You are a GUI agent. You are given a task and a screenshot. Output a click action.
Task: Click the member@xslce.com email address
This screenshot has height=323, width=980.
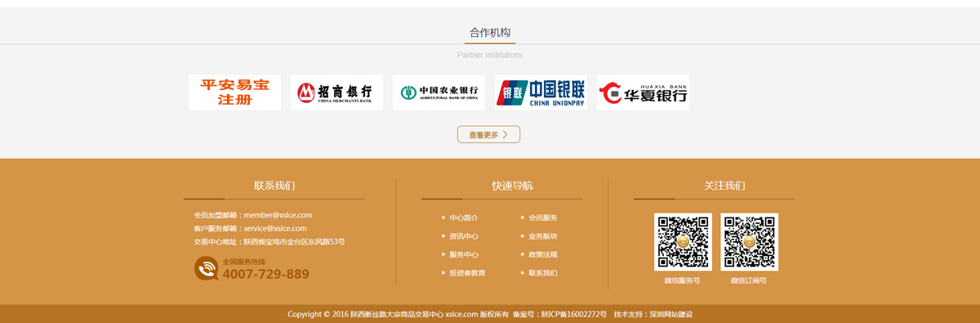pyautogui.click(x=278, y=215)
